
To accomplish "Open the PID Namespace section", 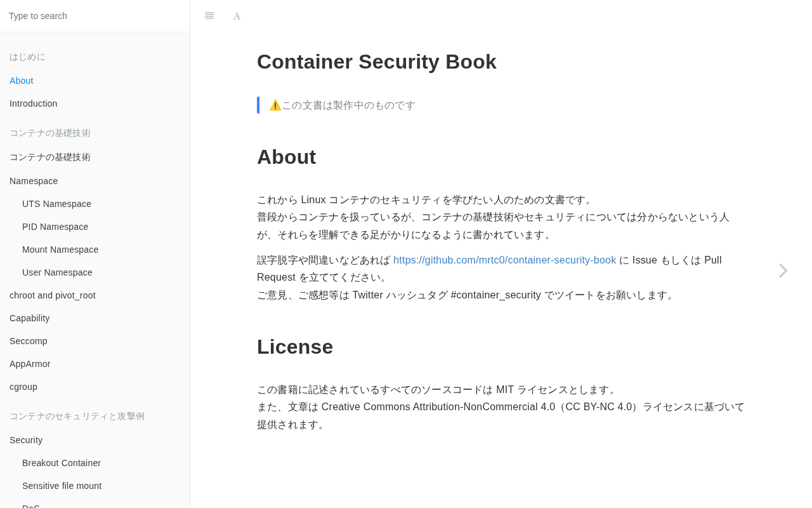I will click(55, 227).
